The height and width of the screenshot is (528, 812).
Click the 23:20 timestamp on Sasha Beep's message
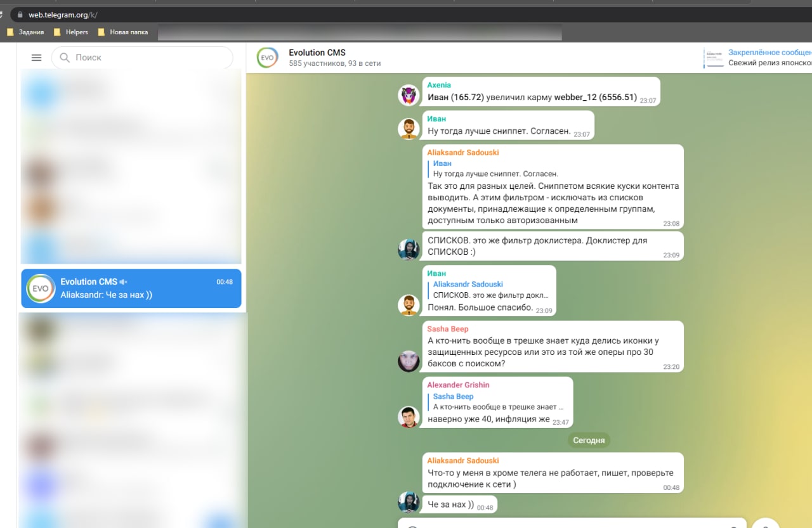pyautogui.click(x=671, y=367)
